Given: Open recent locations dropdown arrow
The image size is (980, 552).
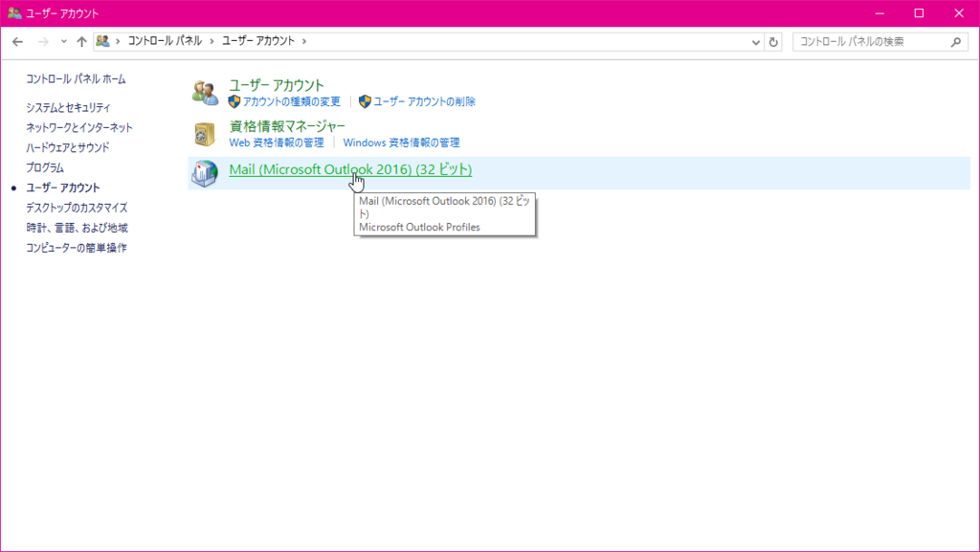Looking at the screenshot, I should pos(64,42).
